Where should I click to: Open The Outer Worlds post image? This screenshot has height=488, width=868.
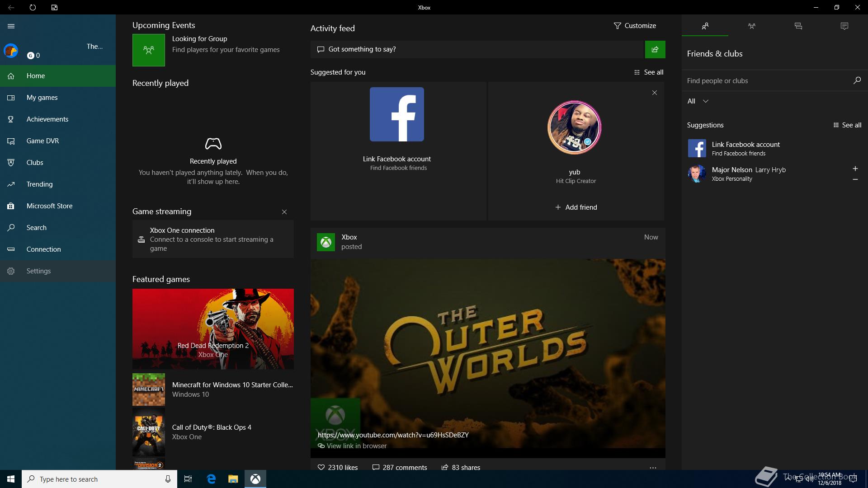point(488,353)
